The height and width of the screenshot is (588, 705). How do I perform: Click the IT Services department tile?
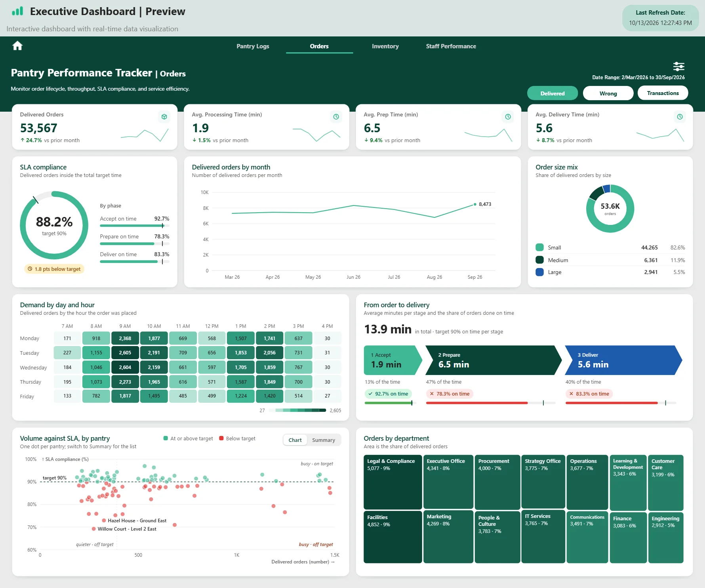[543, 536]
